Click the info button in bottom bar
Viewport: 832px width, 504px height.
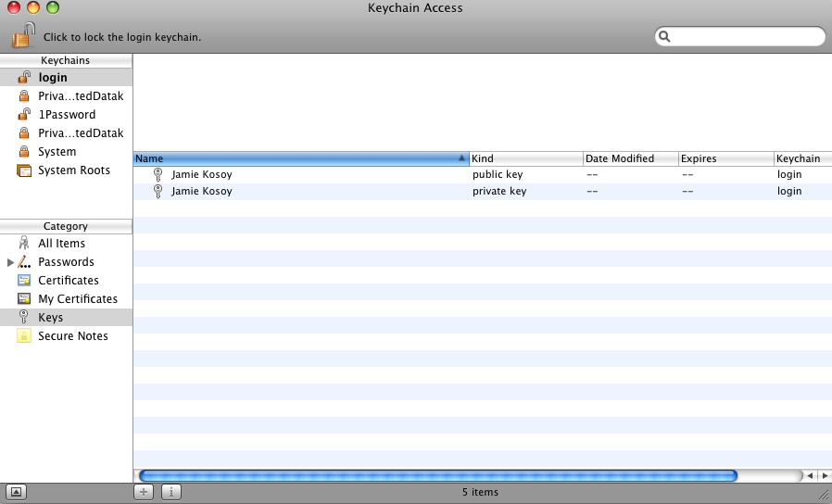(172, 492)
